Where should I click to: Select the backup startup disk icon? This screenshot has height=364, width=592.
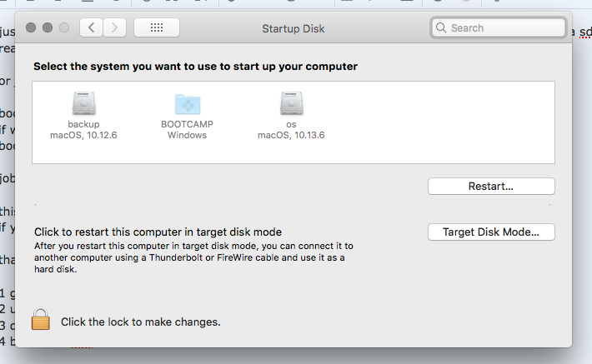coord(84,103)
